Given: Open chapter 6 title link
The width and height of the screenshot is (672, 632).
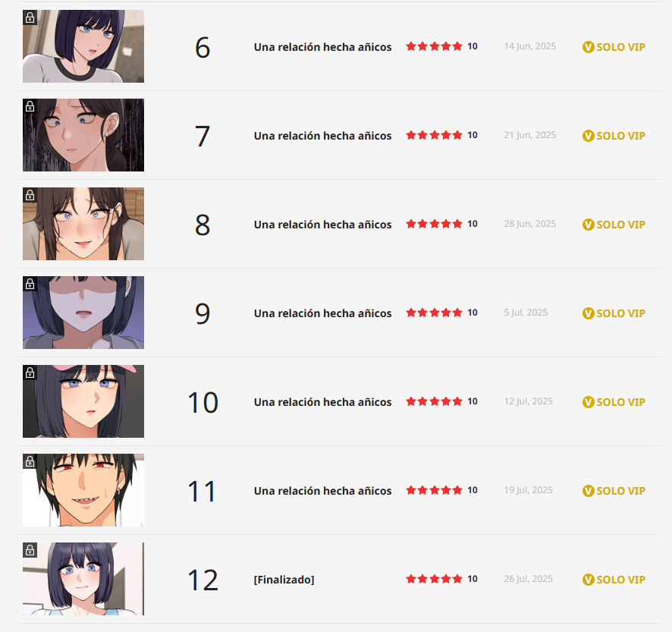Looking at the screenshot, I should pos(322,47).
